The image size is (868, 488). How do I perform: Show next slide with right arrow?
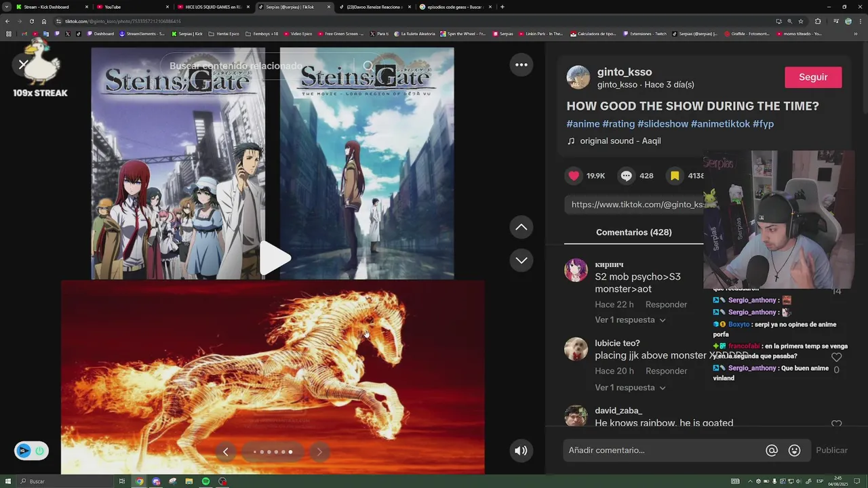point(319,451)
